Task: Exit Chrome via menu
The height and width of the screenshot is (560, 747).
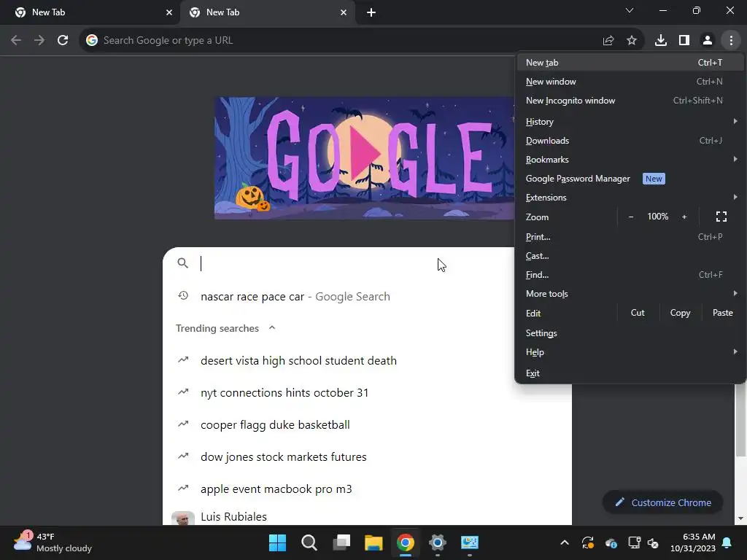Action: point(630,373)
